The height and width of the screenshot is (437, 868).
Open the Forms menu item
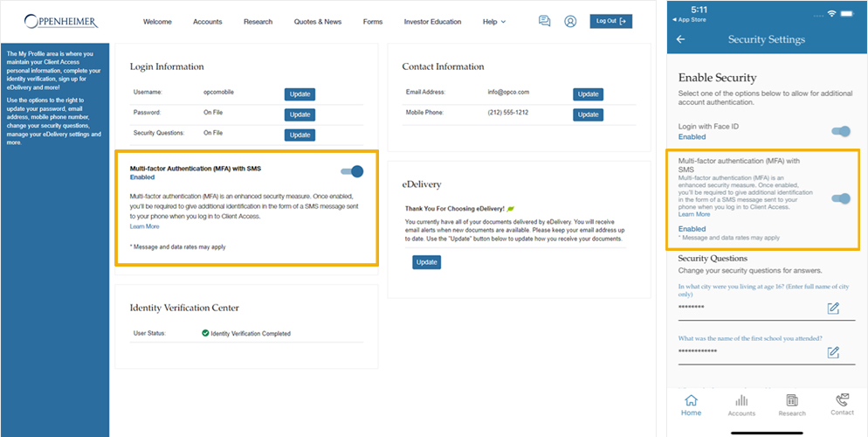373,22
